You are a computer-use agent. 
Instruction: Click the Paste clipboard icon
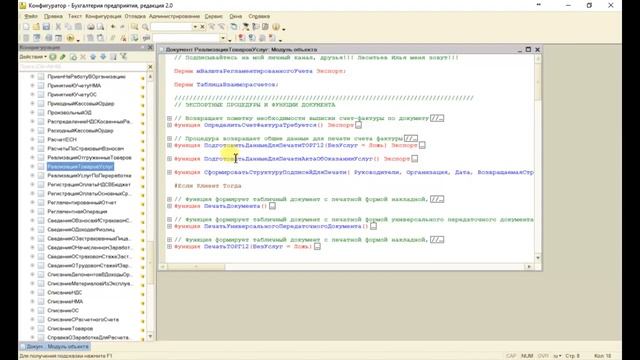[x=78, y=27]
